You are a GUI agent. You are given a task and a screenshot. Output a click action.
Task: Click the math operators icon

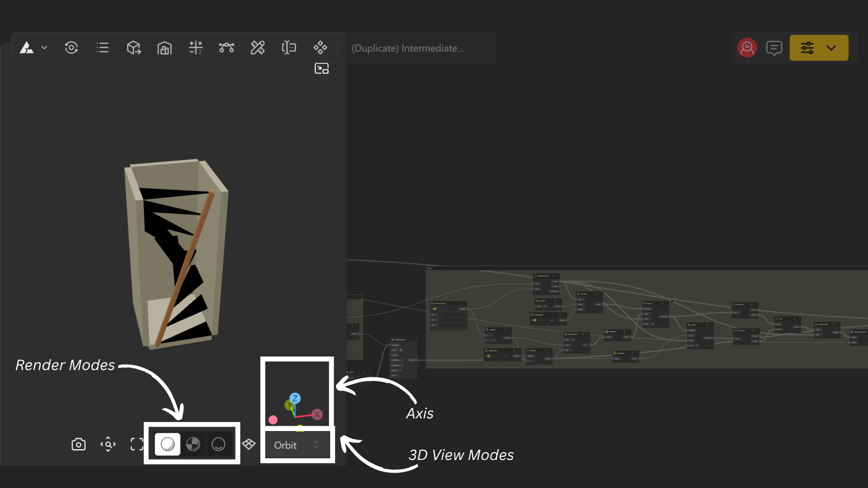(196, 47)
